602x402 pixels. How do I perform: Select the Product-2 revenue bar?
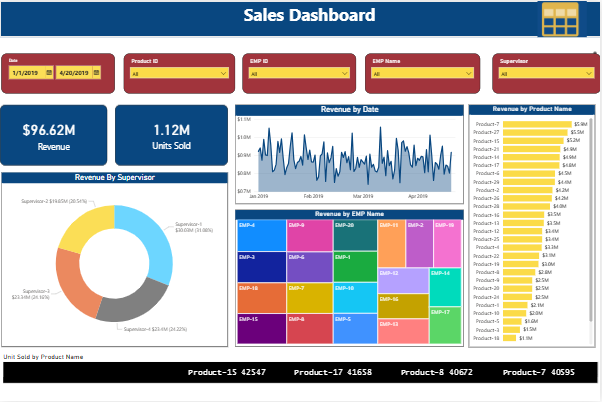click(528, 190)
